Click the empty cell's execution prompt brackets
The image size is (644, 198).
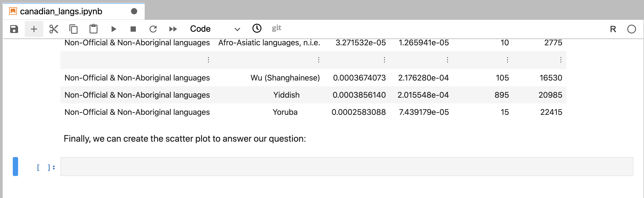point(46,167)
